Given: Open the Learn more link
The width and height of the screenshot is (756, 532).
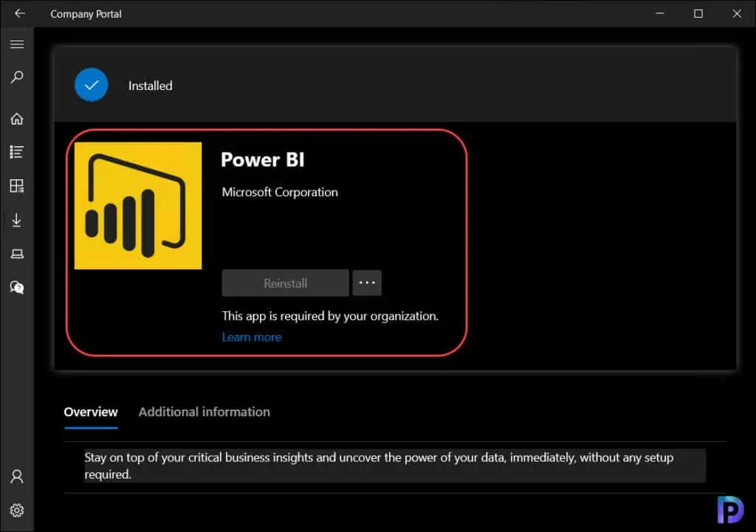Looking at the screenshot, I should (252, 337).
